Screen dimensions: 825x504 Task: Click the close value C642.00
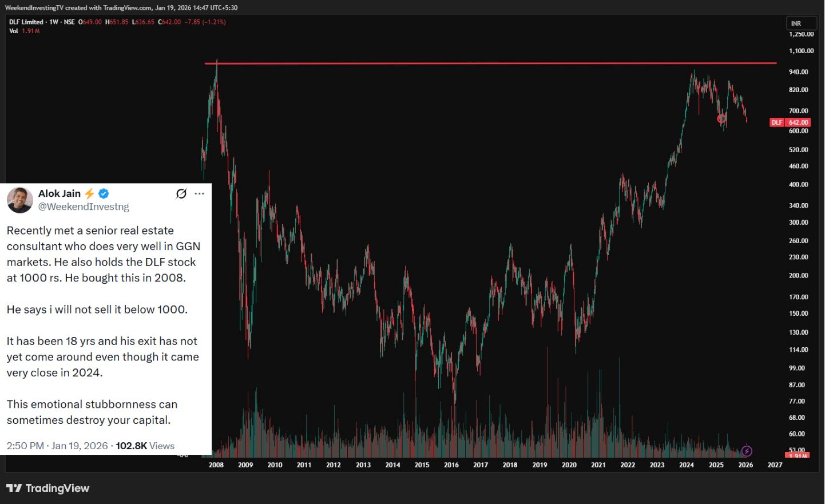click(169, 22)
